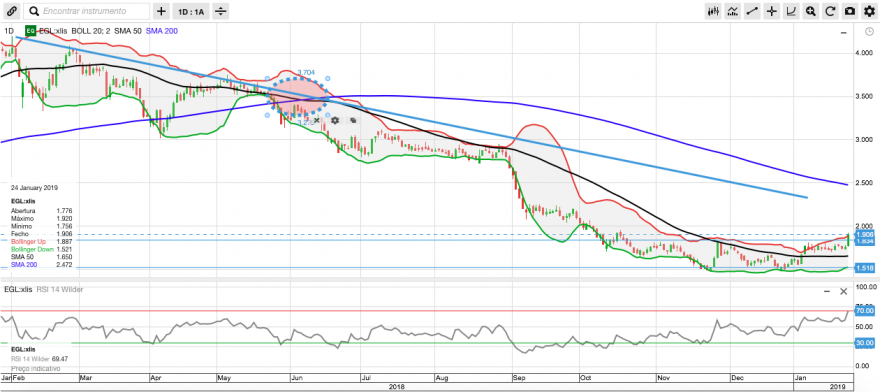Click the SMA 50 1.650 legend row
This screenshot has width=880, height=392.
point(41,256)
